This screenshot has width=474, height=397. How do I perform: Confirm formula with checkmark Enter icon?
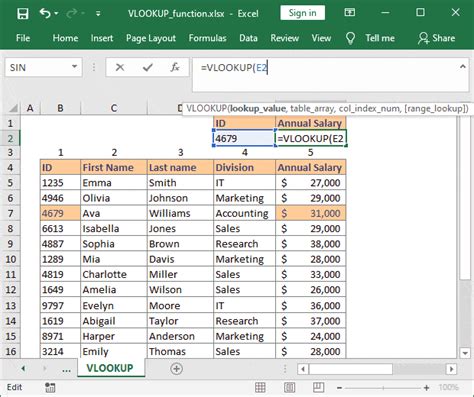point(148,67)
